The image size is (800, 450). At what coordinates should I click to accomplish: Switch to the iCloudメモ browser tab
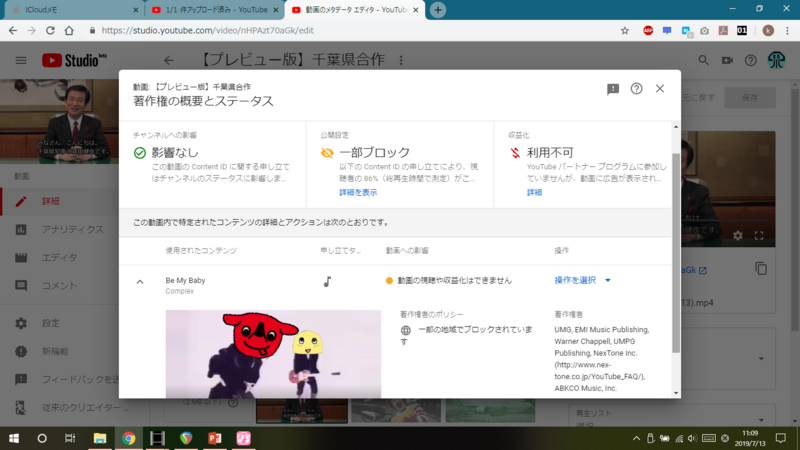tap(75, 10)
